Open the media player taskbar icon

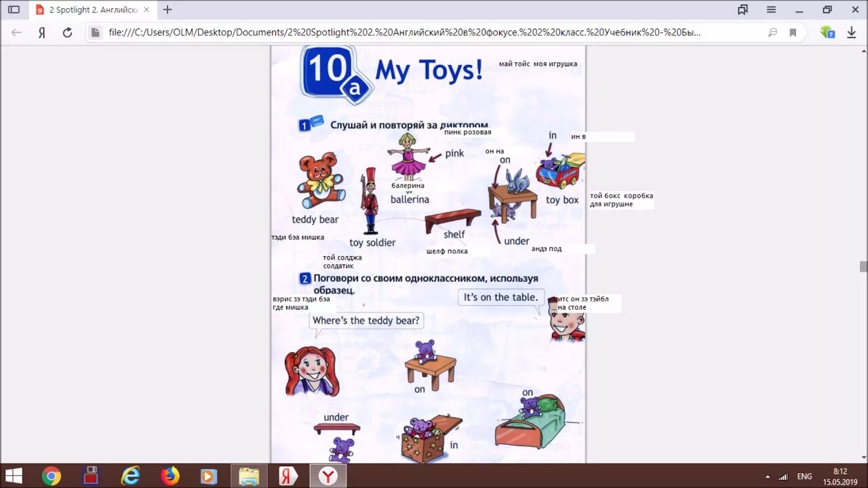pos(209,476)
